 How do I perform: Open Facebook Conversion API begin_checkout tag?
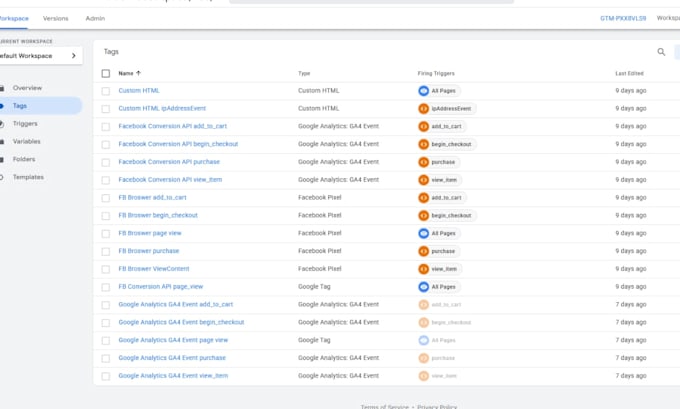[178, 144]
